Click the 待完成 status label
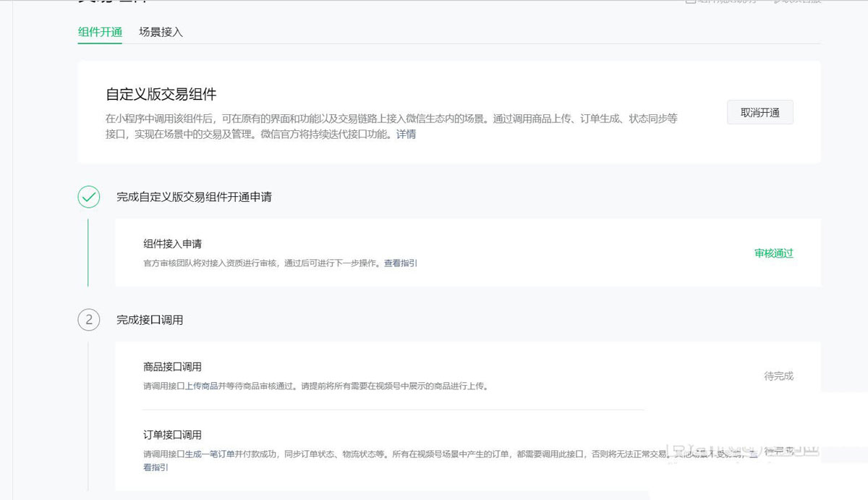868x500 pixels. [x=780, y=376]
